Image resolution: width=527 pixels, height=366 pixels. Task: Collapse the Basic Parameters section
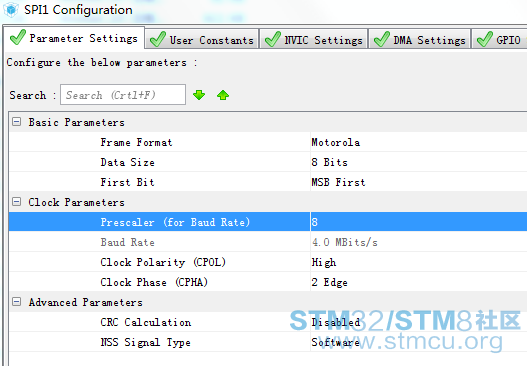[16, 122]
